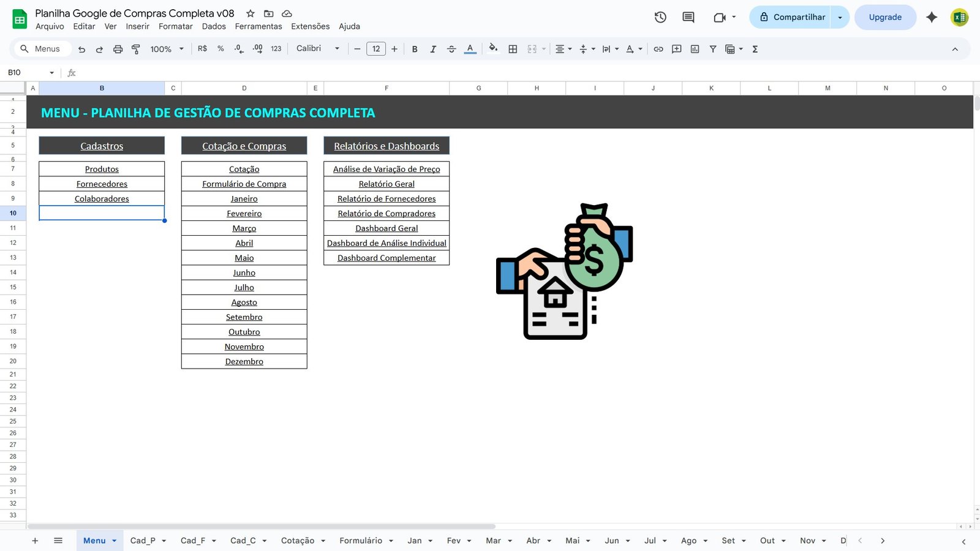Create a filter with the funnel icon

712,49
